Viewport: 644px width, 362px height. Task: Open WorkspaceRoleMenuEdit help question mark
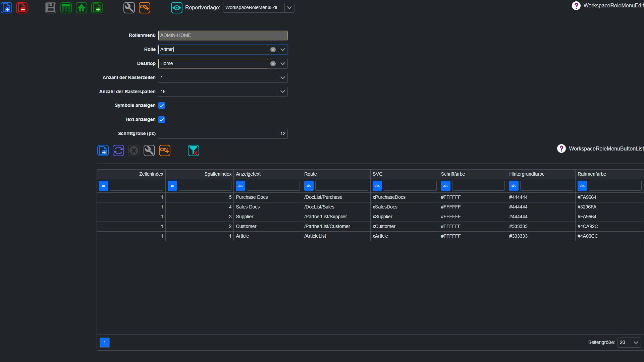(576, 5)
